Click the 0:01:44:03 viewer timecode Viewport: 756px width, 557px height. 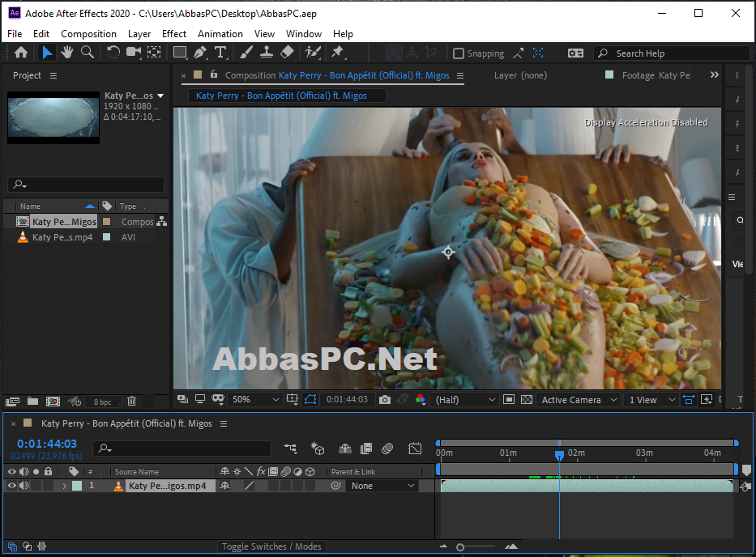[x=347, y=399]
